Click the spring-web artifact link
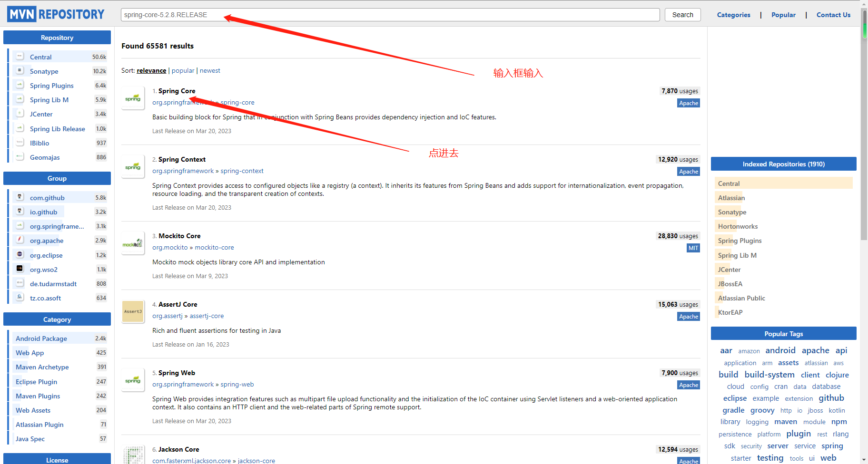Image resolution: width=868 pixels, height=464 pixels. point(237,384)
